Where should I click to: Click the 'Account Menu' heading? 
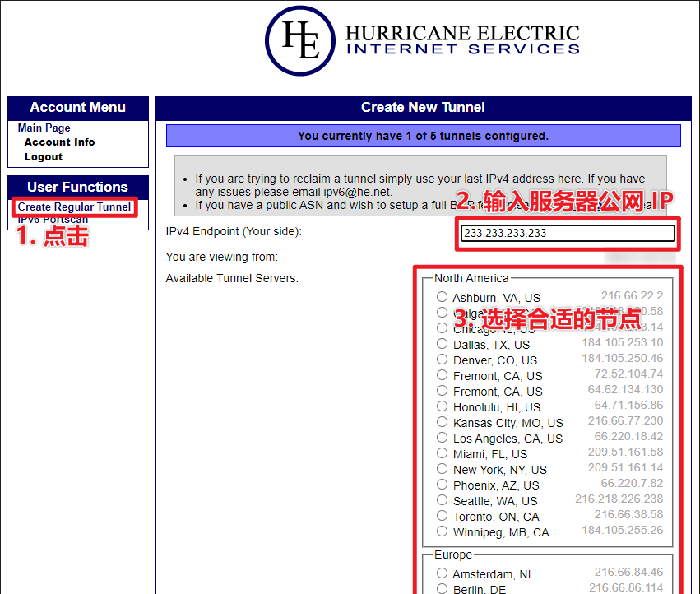pos(77,107)
